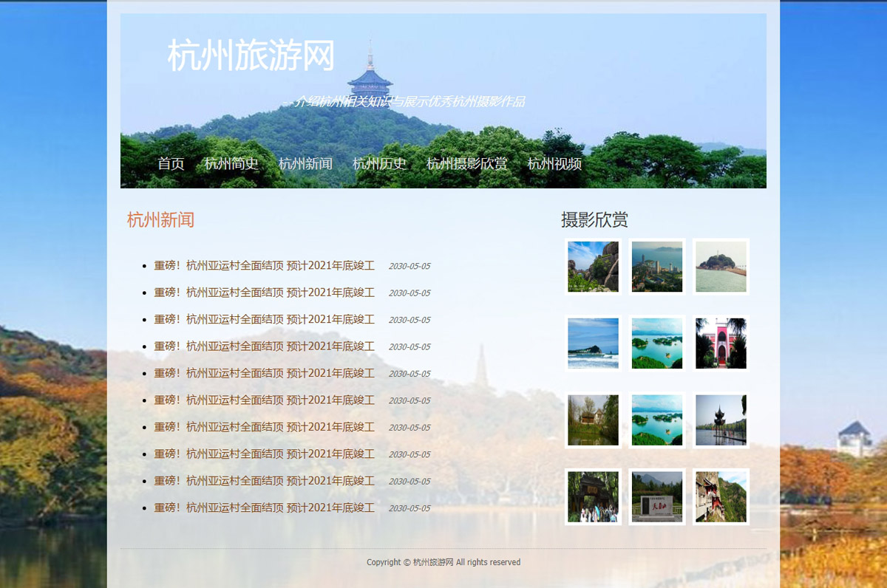887x588 pixels.
Task: Navigate to 杭州摄影欣赏
Action: 467,163
